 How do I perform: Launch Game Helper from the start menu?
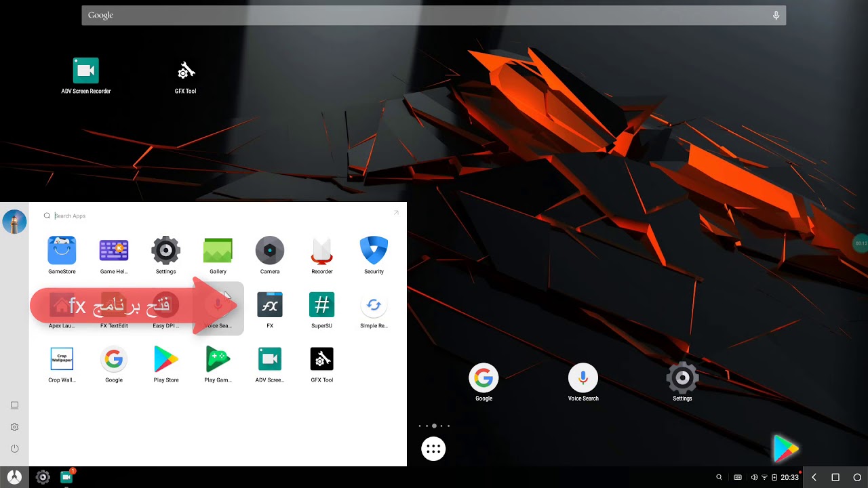coord(114,256)
